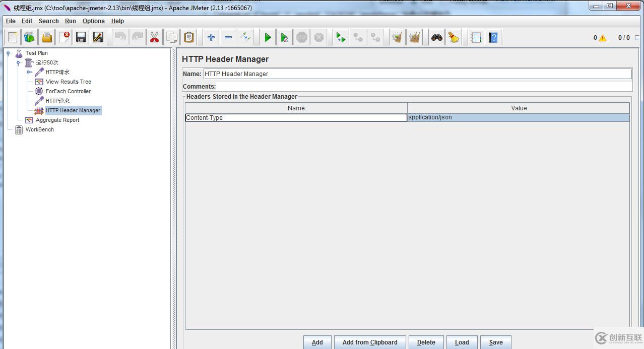Click the Content-Type header name cell
The image size is (644, 349).
(x=296, y=117)
